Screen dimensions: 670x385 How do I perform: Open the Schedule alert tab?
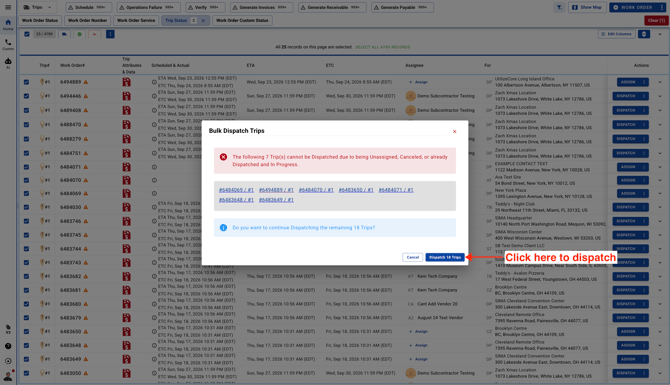88,7
